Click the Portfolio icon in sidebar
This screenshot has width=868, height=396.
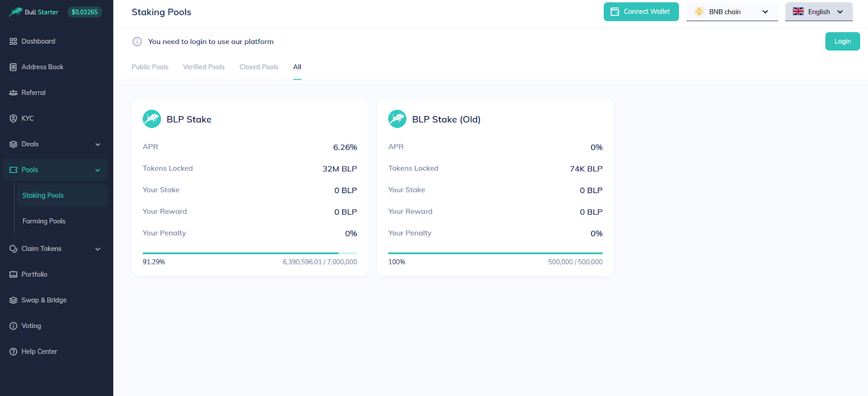tap(14, 274)
